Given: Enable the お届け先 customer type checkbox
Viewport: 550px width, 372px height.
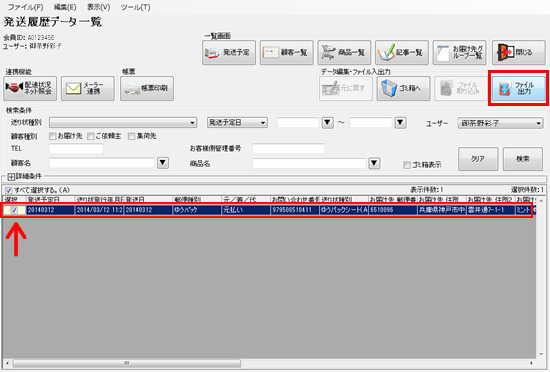Looking at the screenshot, I should coord(53,136).
